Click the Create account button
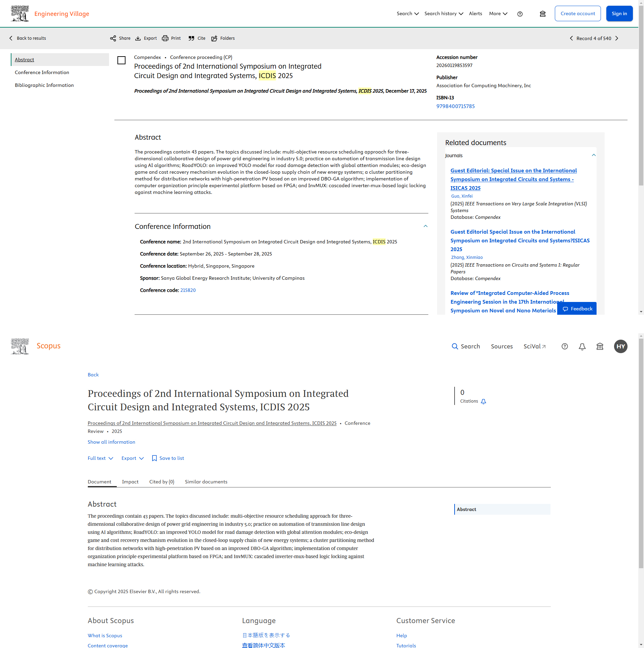 pos(577,14)
